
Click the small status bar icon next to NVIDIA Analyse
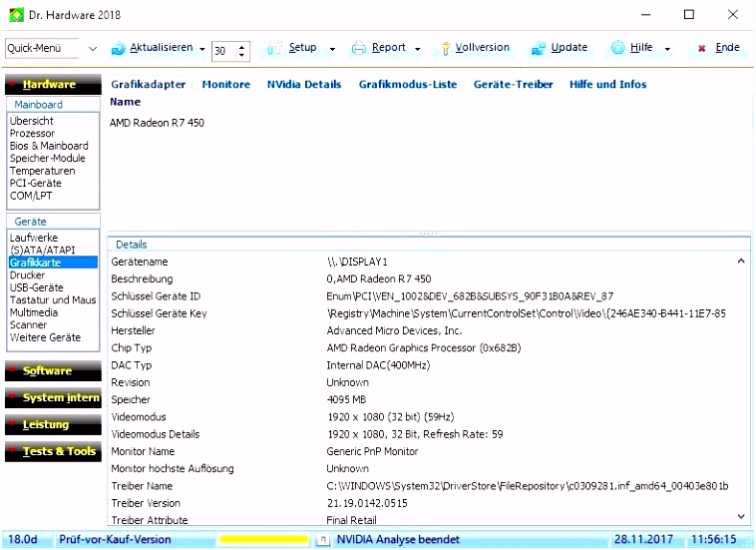(323, 539)
